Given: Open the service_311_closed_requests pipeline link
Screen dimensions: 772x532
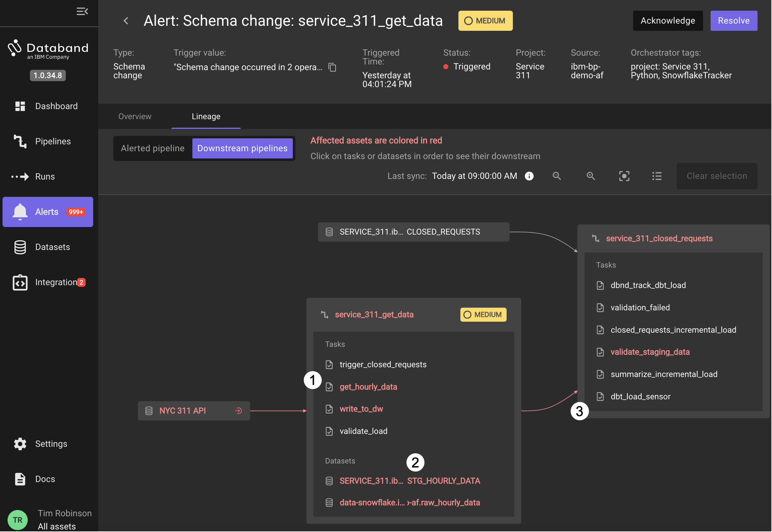Looking at the screenshot, I should [x=660, y=239].
